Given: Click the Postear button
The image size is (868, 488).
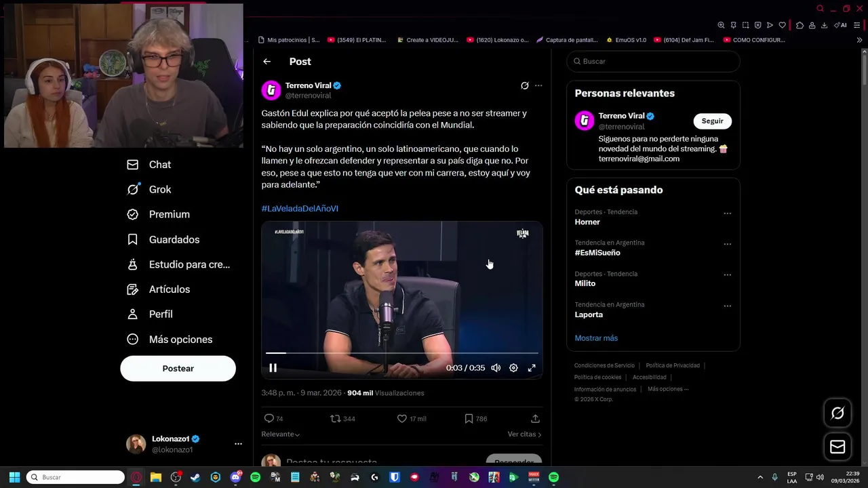Looking at the screenshot, I should [x=178, y=369].
